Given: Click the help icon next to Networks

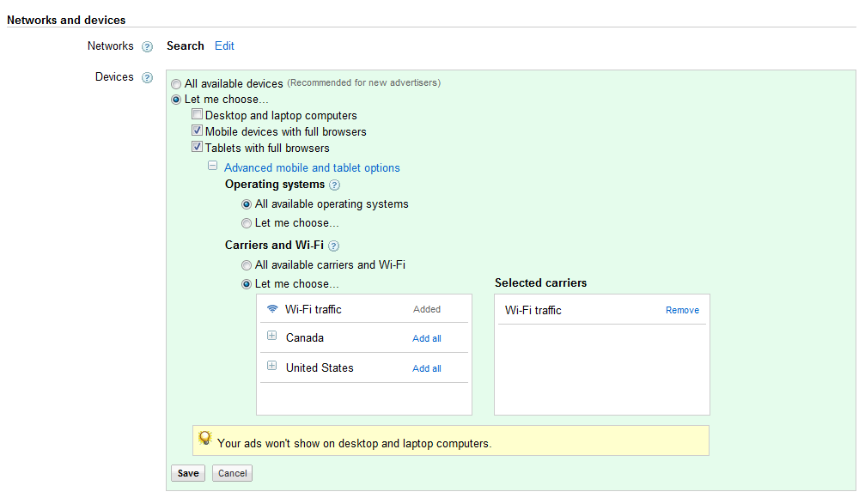Looking at the screenshot, I should 147,47.
